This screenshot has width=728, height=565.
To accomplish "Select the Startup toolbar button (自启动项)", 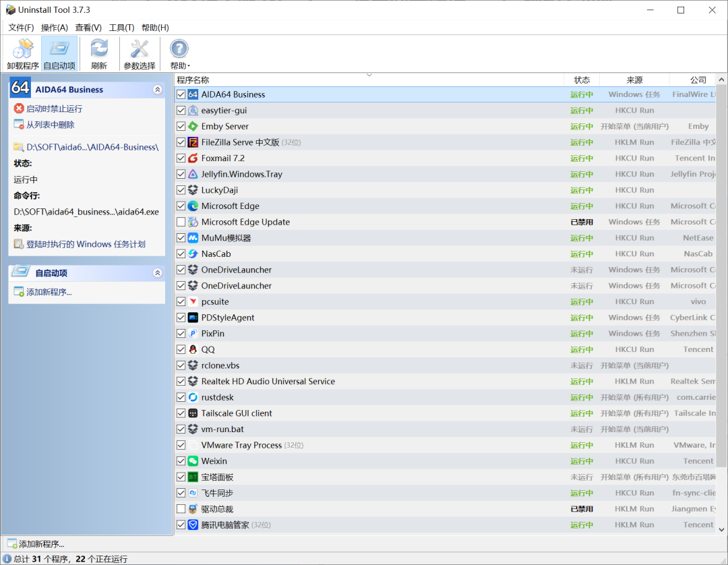I will [x=59, y=54].
